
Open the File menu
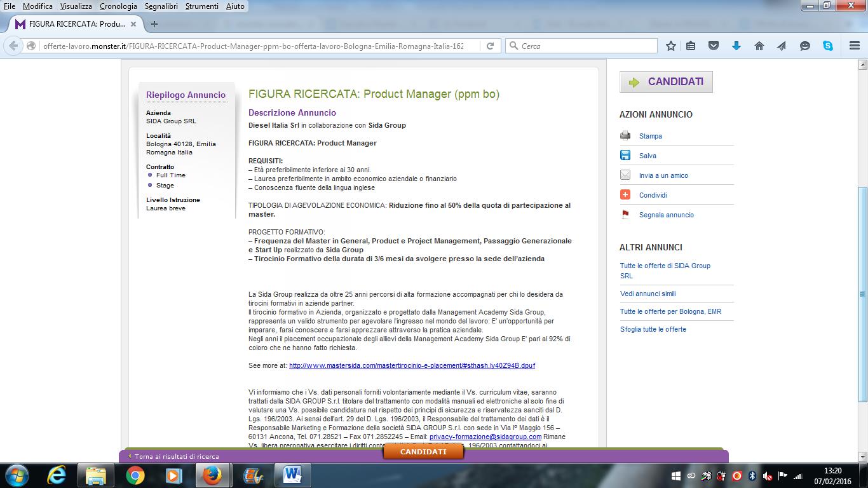9,6
